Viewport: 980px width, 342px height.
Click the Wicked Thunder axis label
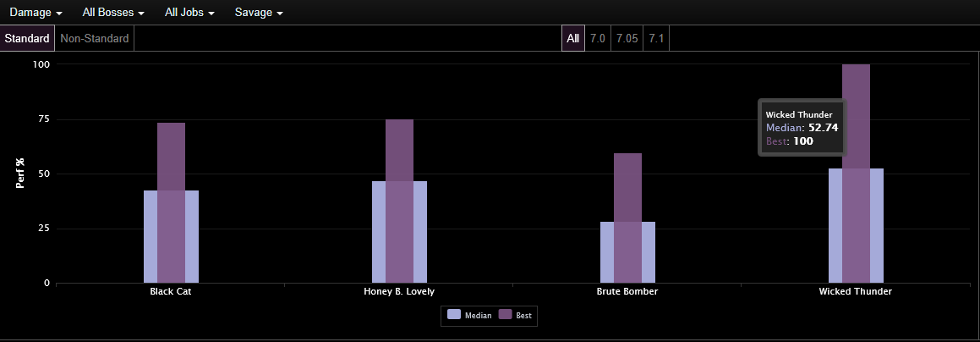point(856,292)
